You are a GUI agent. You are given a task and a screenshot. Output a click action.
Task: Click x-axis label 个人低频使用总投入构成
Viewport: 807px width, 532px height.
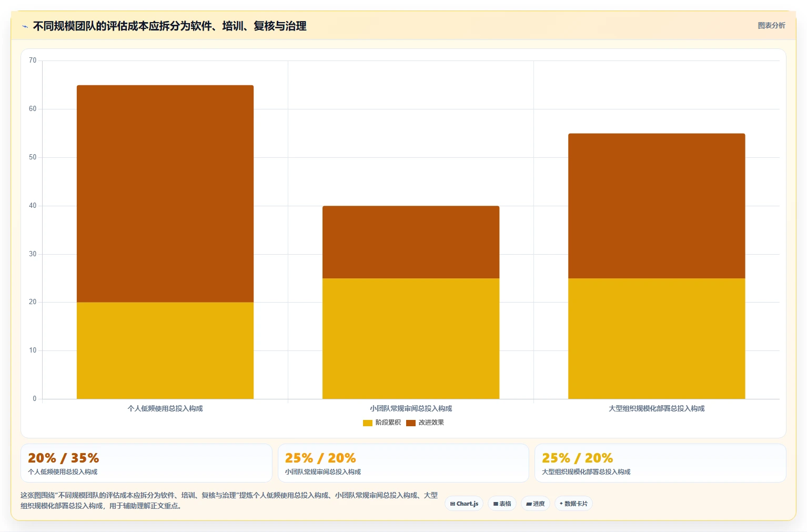point(165,408)
